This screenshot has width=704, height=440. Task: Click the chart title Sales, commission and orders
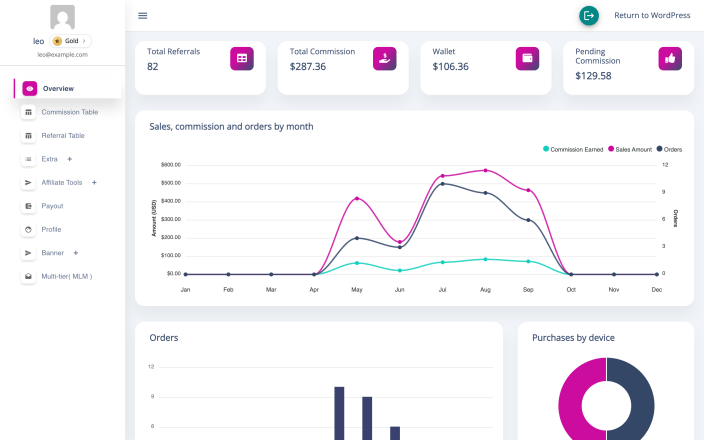[231, 127]
